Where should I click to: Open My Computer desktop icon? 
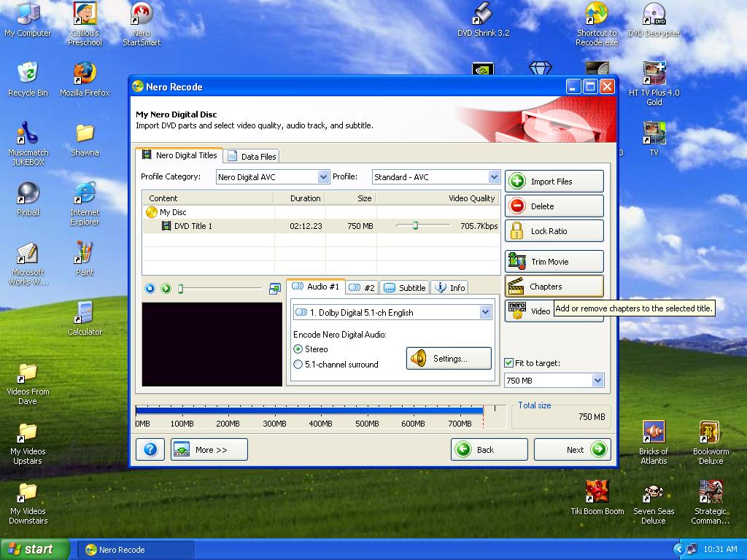click(28, 20)
